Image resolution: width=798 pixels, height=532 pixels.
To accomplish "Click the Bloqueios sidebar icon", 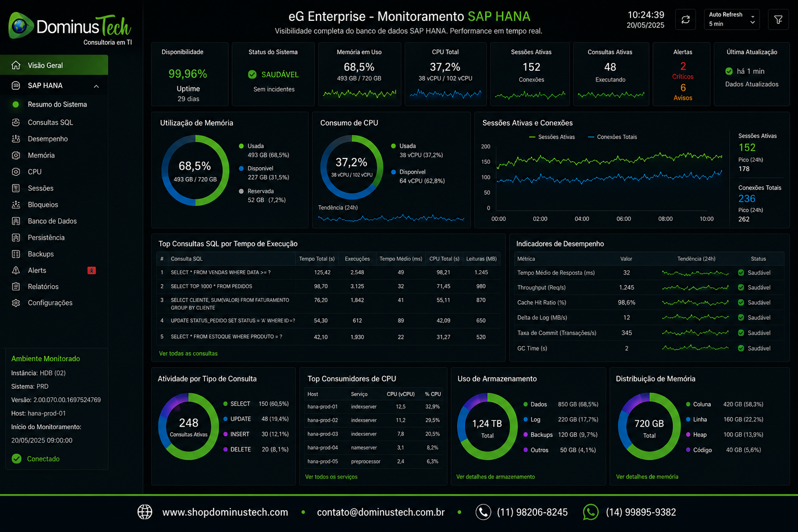I will 16,205.
